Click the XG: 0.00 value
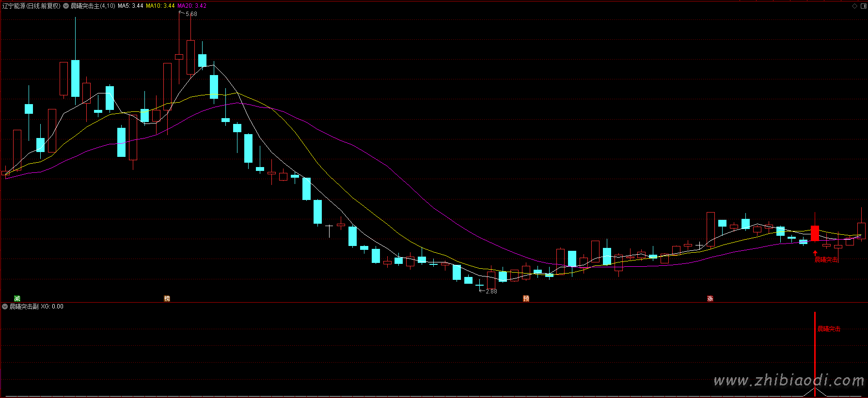The width and height of the screenshot is (868, 398). 52,306
